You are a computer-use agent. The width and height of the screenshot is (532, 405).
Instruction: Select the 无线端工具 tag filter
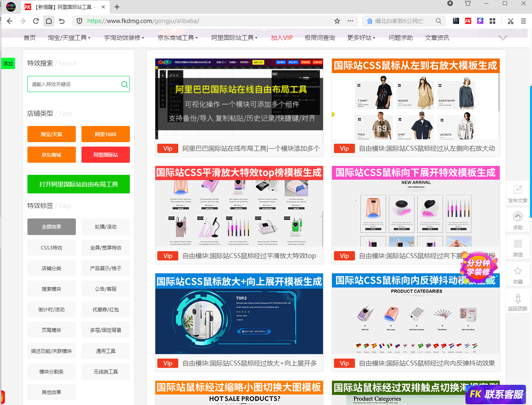[x=106, y=371]
